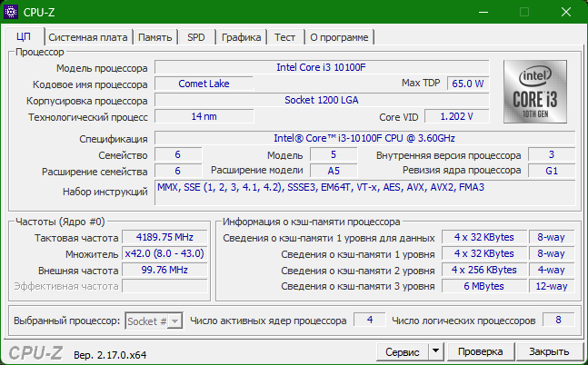This screenshot has width=588, height=365.
Task: Open the Сервис dropdown arrow
Action: click(434, 351)
